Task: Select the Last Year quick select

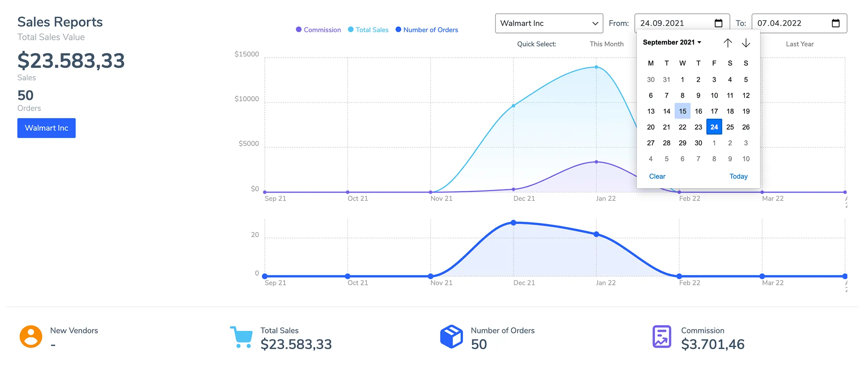Action: click(x=800, y=44)
